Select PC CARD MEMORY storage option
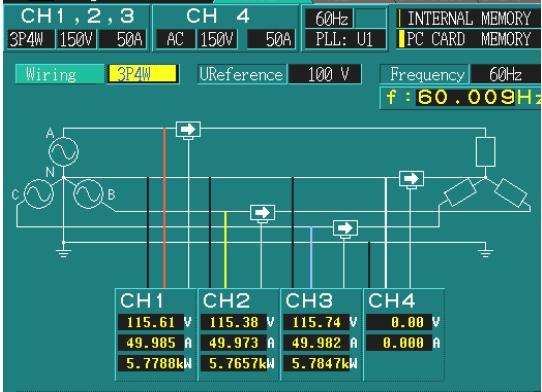The height and width of the screenshot is (392, 542). pyautogui.click(x=469, y=39)
